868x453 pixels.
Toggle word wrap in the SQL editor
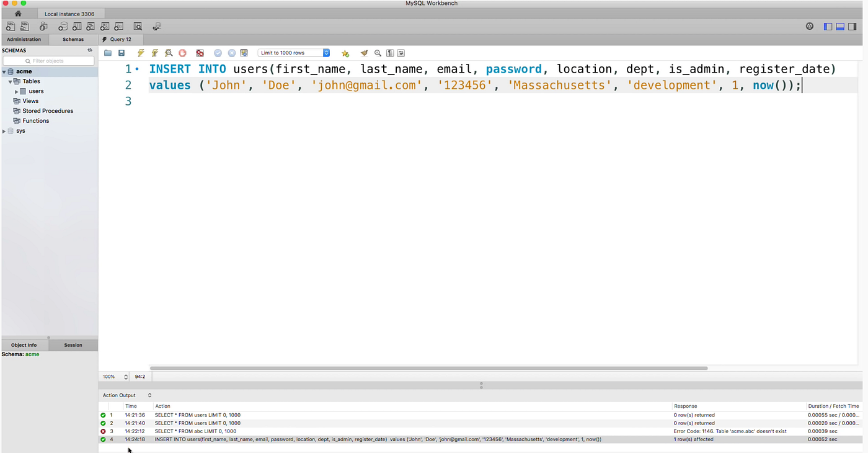click(x=401, y=53)
